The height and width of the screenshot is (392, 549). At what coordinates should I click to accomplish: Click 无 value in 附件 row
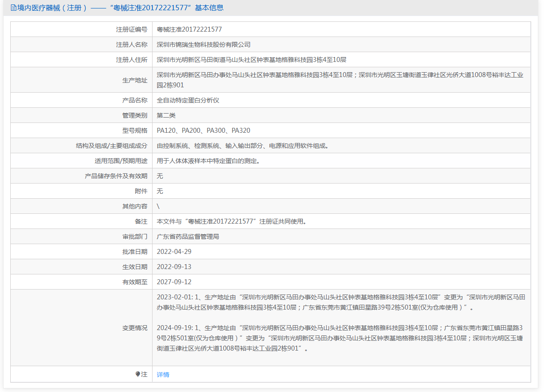click(160, 191)
